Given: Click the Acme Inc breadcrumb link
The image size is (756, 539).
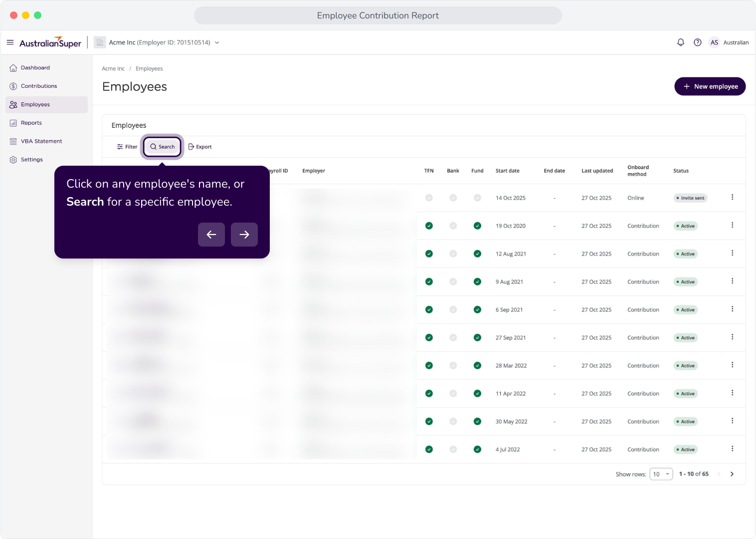Looking at the screenshot, I should point(113,69).
